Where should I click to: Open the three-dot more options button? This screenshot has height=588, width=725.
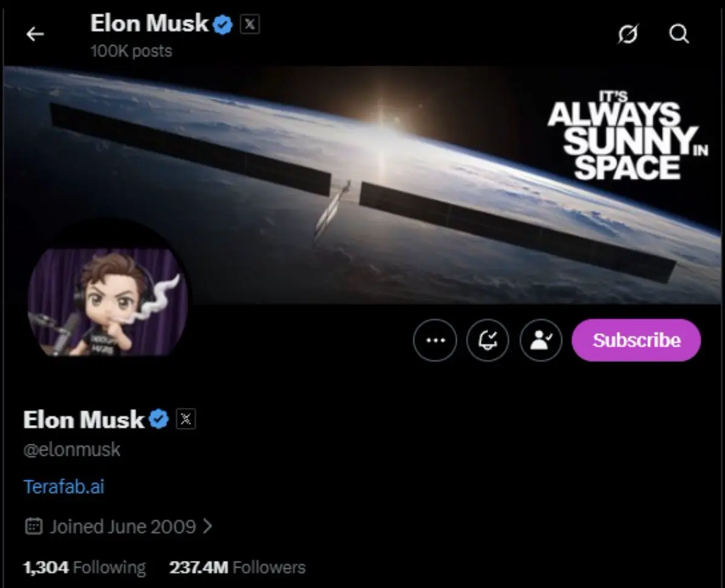coord(434,340)
